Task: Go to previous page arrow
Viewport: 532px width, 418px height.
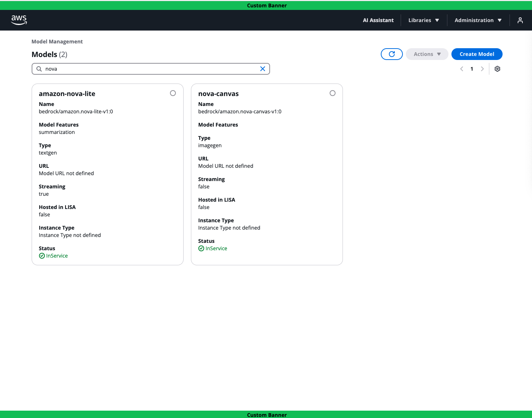Action: (462, 69)
